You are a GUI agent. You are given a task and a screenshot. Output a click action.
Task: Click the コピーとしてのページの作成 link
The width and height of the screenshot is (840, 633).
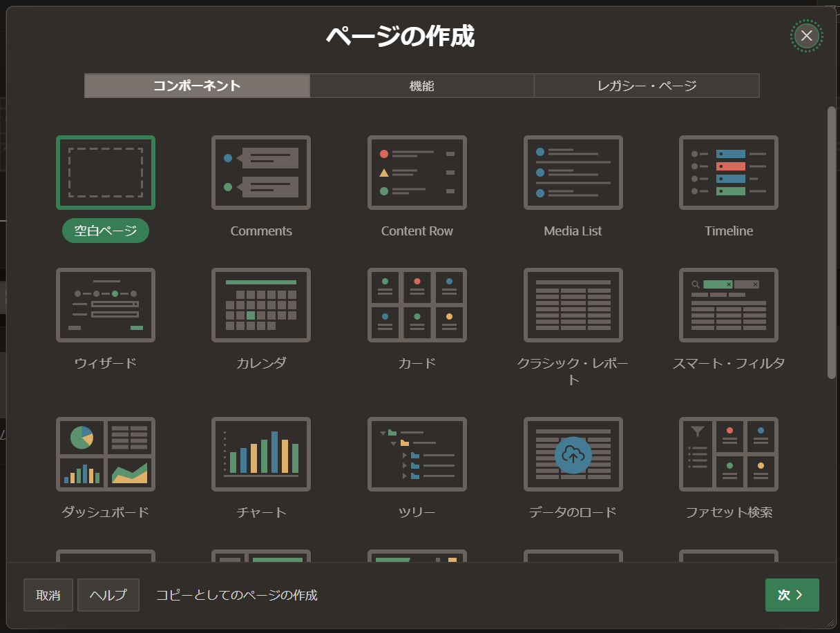click(237, 595)
